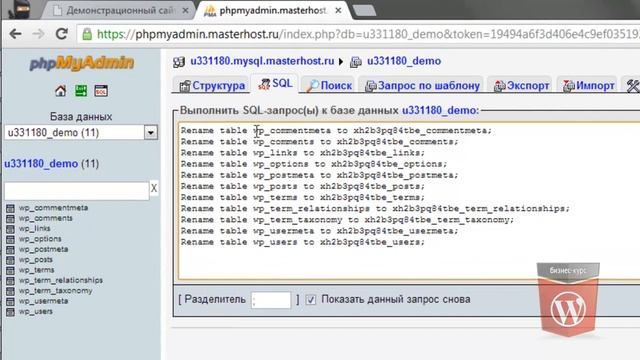This screenshot has width=640, height=360.
Task: Click the green HTTPS padlock icon
Action: point(87,34)
